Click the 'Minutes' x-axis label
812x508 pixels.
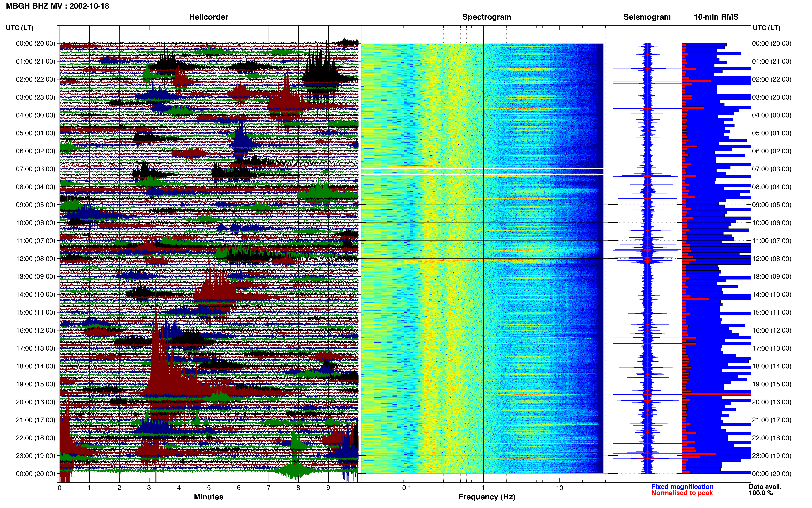(209, 497)
